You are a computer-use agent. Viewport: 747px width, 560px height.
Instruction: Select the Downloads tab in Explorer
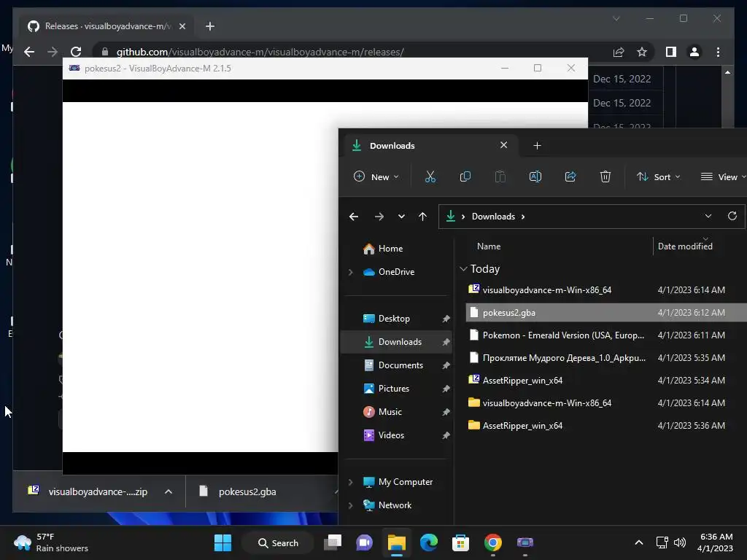(x=429, y=146)
